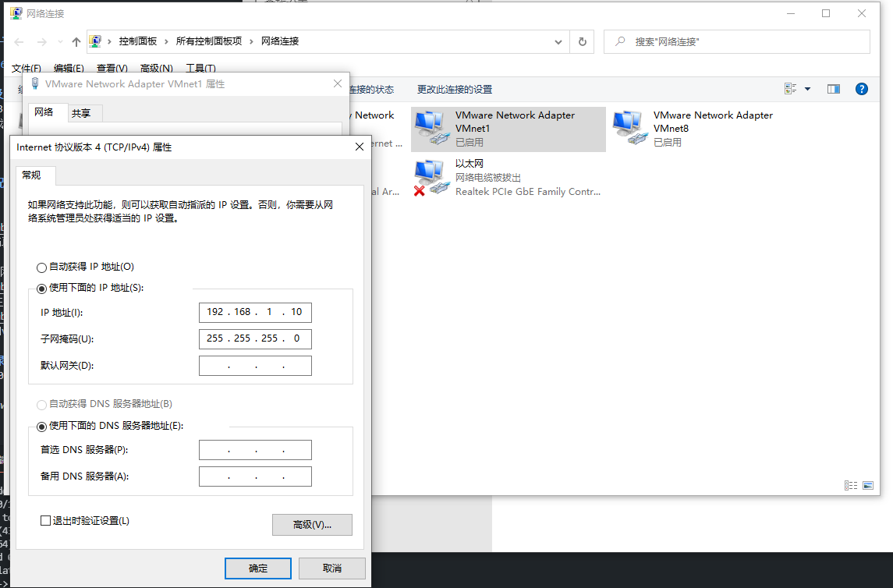Screen dimensions: 893x588
Task: Open the 查看(V) menu
Action: click(112, 69)
